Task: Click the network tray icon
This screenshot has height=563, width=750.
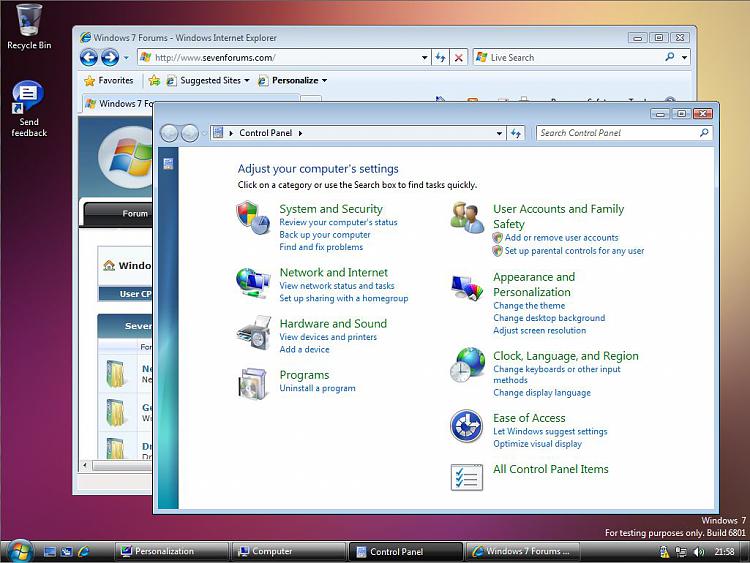Action: tap(681, 552)
